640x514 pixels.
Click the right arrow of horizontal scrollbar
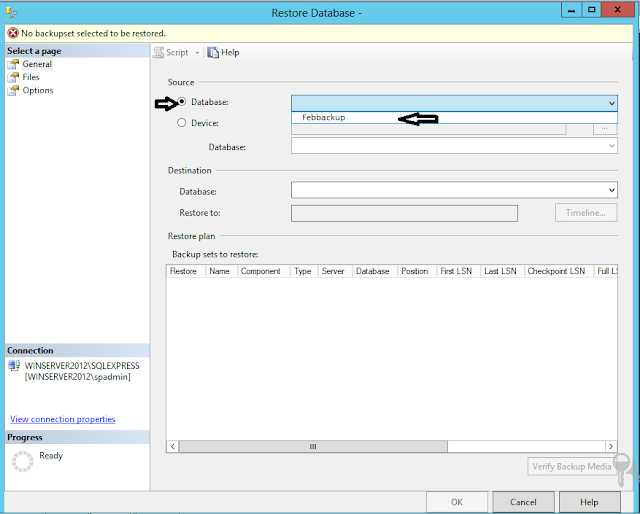tap(611, 446)
